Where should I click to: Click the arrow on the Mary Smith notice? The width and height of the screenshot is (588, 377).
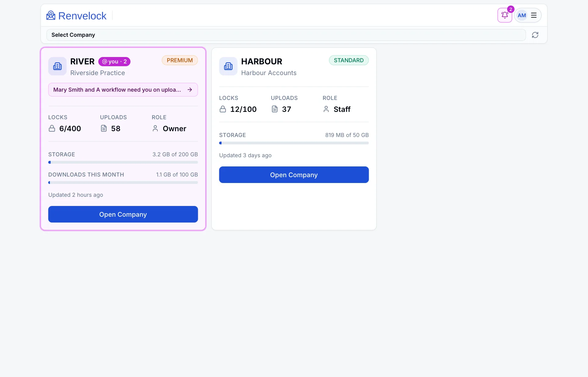pyautogui.click(x=190, y=90)
